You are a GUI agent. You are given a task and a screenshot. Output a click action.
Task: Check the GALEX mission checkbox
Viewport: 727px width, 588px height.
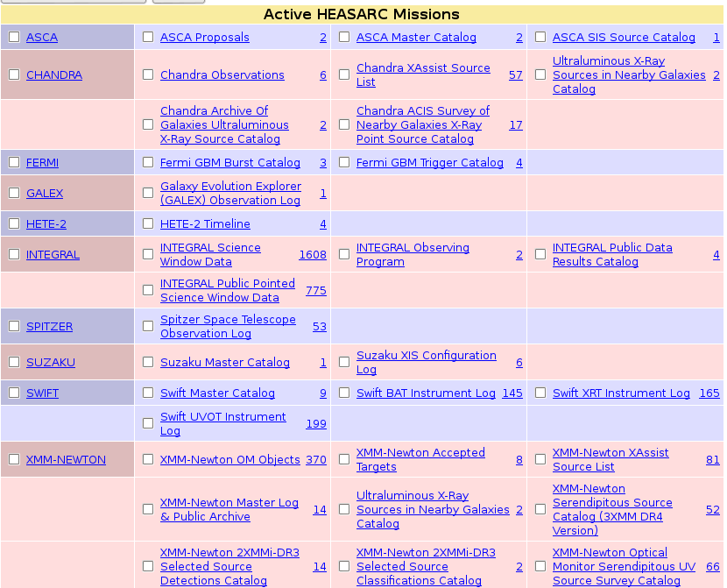(14, 193)
